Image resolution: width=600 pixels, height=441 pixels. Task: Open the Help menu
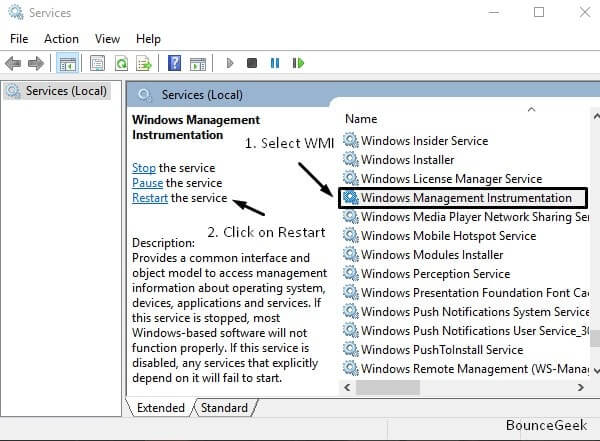(x=148, y=39)
